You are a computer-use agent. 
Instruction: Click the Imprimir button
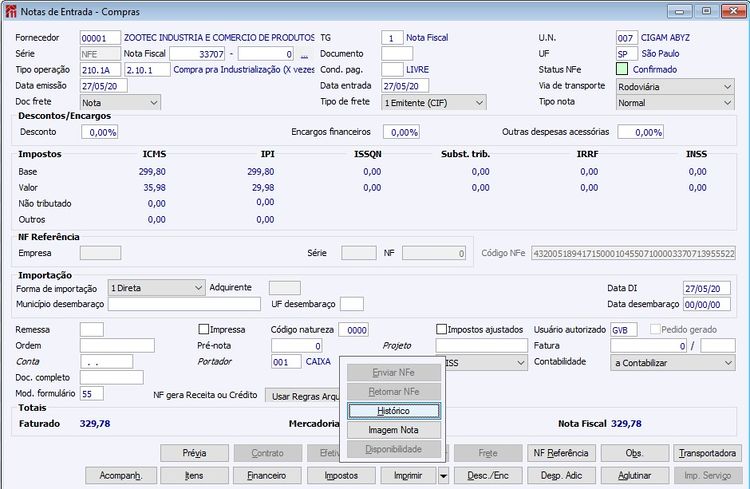point(408,476)
